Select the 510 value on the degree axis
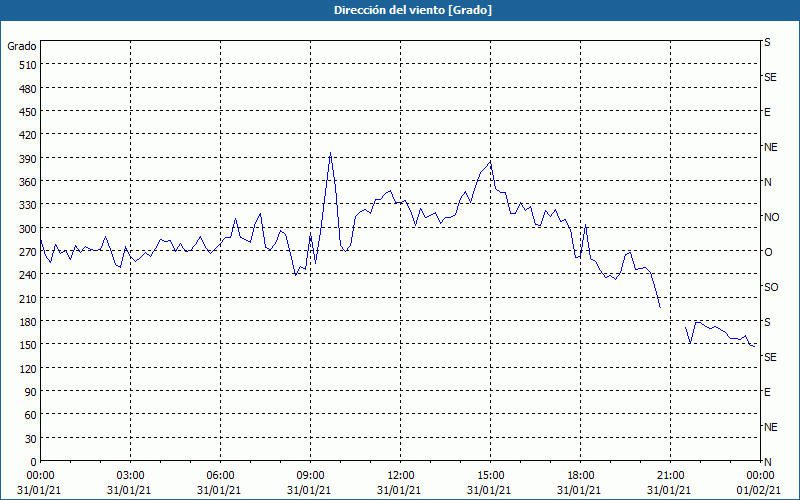 tap(28, 65)
